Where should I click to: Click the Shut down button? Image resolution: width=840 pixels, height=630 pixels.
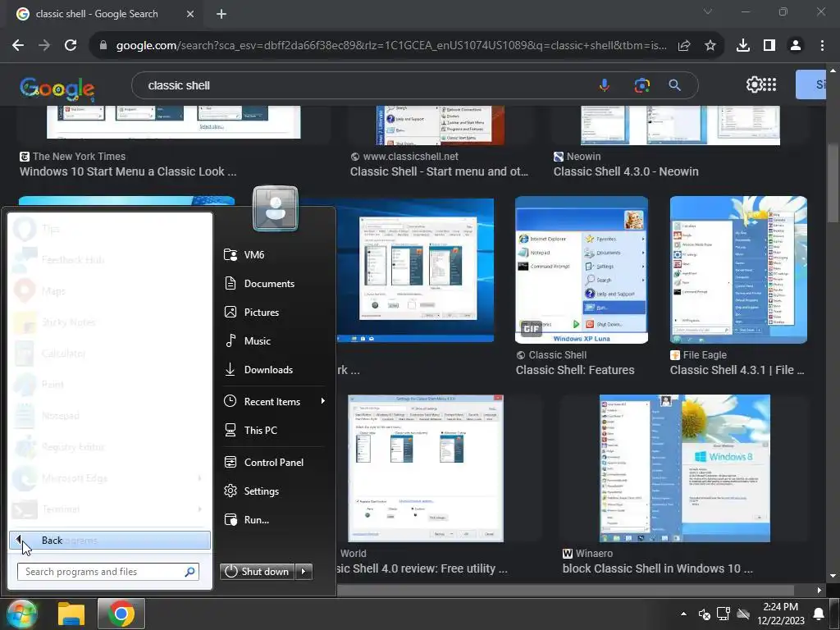click(x=257, y=572)
